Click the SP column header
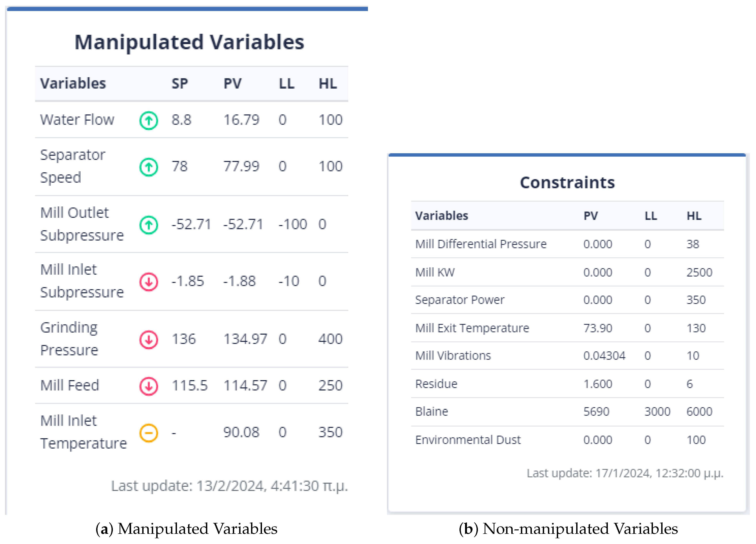 pyautogui.click(x=180, y=83)
